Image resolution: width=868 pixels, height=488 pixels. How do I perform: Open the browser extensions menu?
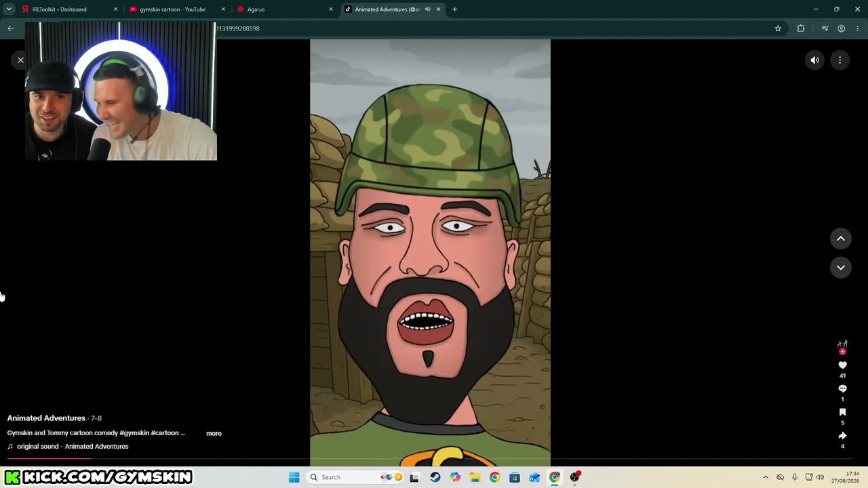[801, 28]
